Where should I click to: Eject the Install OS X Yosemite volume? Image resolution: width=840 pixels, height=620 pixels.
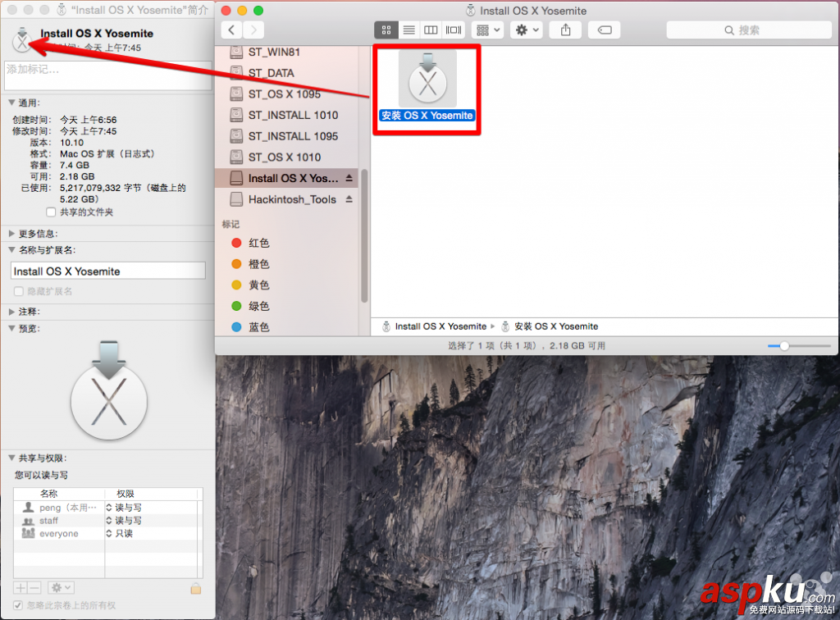(349, 178)
